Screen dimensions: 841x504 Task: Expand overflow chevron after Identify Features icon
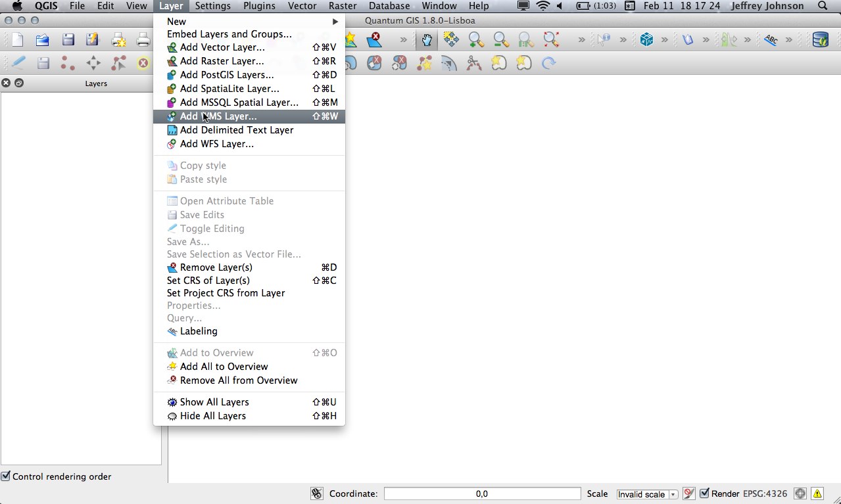625,40
